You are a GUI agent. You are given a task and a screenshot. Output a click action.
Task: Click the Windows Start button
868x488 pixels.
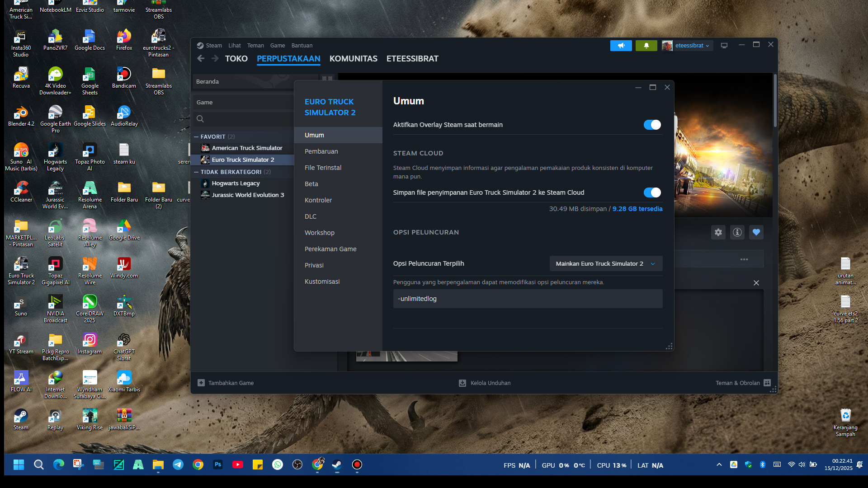coord(19,465)
